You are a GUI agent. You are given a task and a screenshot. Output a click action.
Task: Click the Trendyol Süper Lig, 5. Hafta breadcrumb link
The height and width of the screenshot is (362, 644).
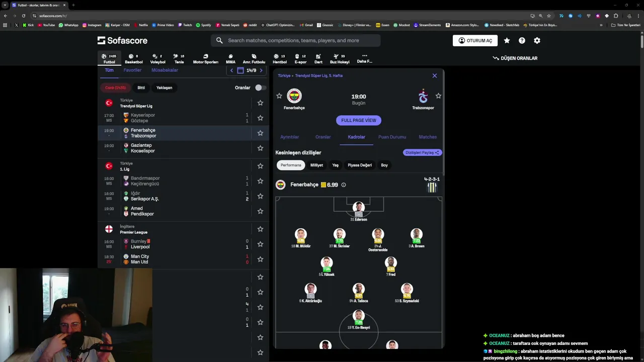point(318,75)
